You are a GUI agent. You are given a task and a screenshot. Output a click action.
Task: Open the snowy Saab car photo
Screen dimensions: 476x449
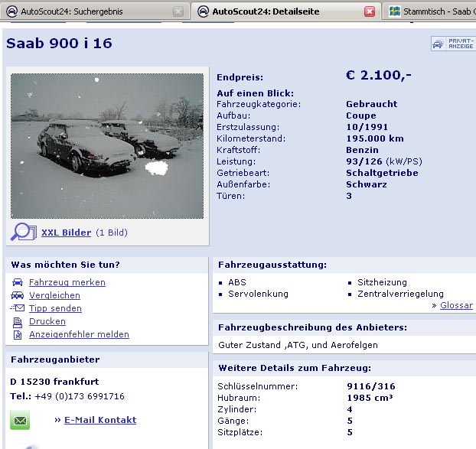(107, 146)
